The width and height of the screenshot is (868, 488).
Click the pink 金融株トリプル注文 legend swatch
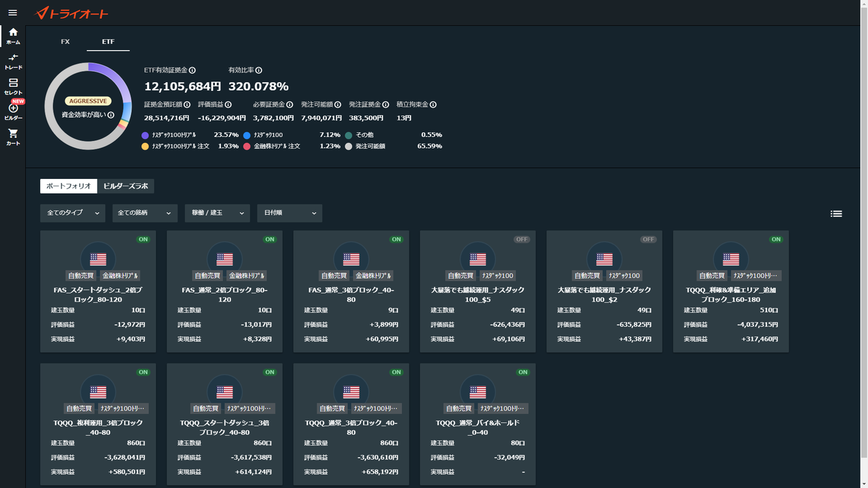[x=247, y=146]
